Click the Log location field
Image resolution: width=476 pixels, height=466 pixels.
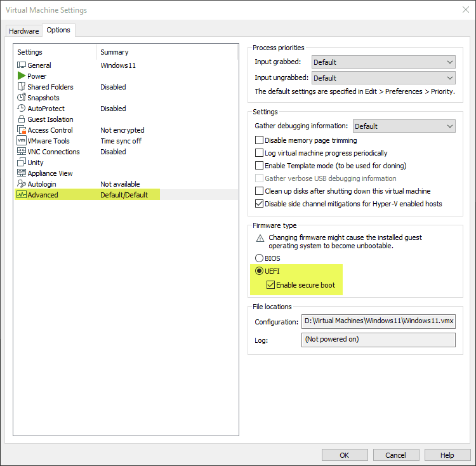pyautogui.click(x=378, y=340)
